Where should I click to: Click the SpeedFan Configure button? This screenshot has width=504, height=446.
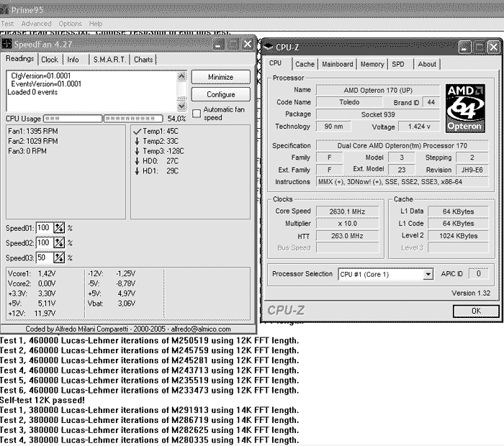tap(220, 94)
